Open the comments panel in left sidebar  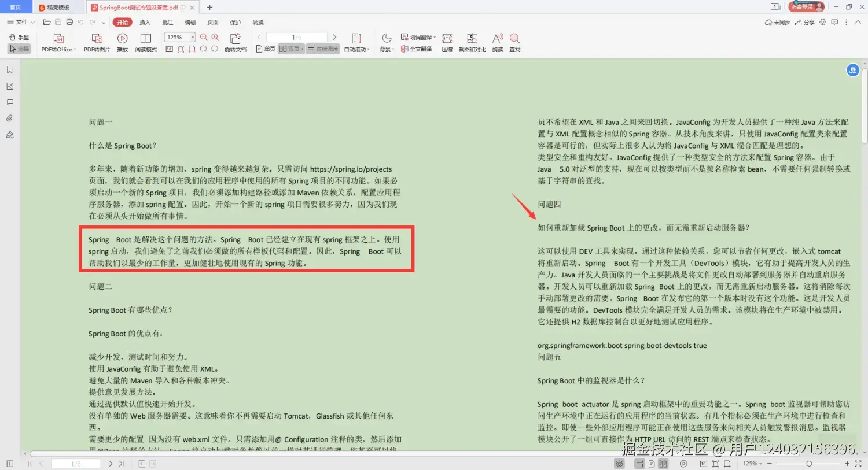coord(9,102)
